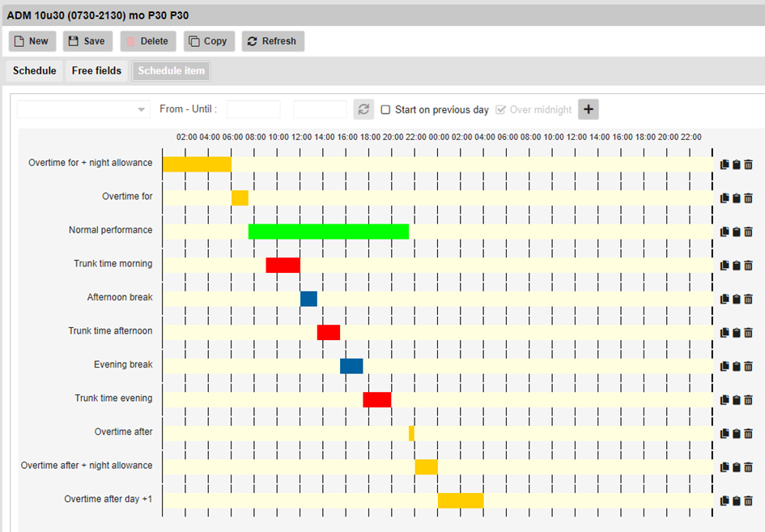Enable Start on previous day checkbox

(x=385, y=110)
